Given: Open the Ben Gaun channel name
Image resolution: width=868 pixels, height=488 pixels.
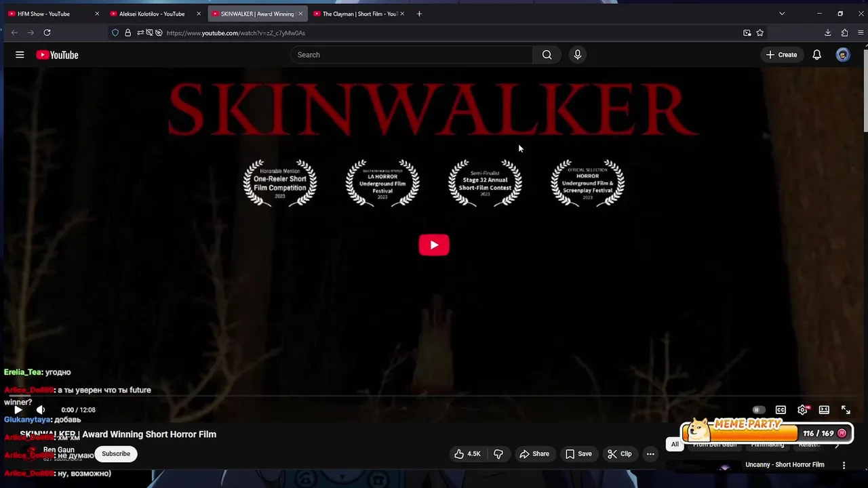Looking at the screenshot, I should tap(59, 450).
